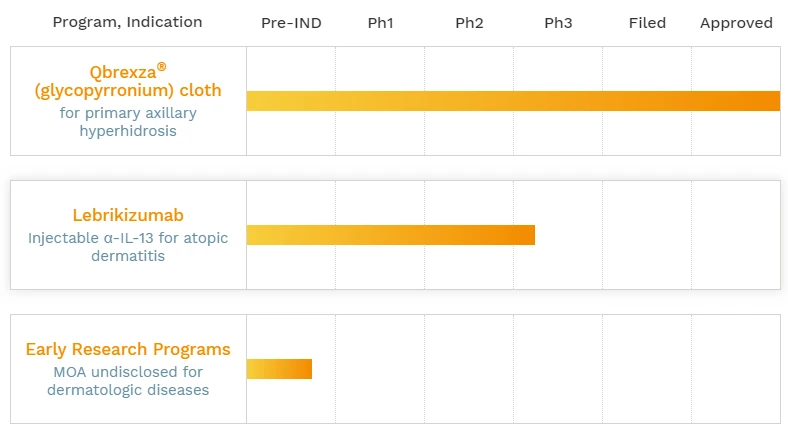Viewport: 788px width, 435px height.
Task: Click the atopic dermatitis indication description
Action: tap(128, 246)
